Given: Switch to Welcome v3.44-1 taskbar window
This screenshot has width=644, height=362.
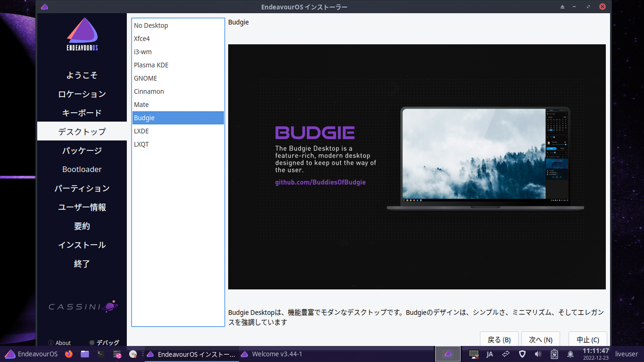Looking at the screenshot, I should 272,354.
